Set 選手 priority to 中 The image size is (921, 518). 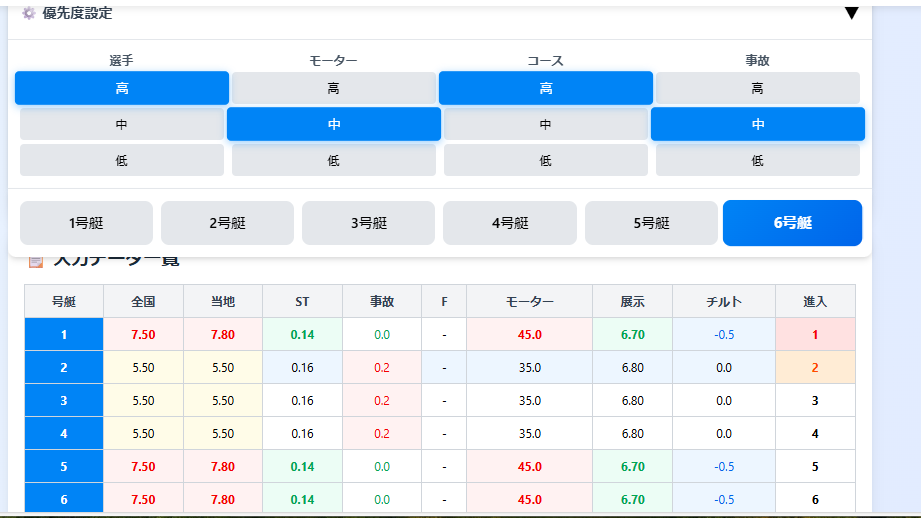click(122, 125)
